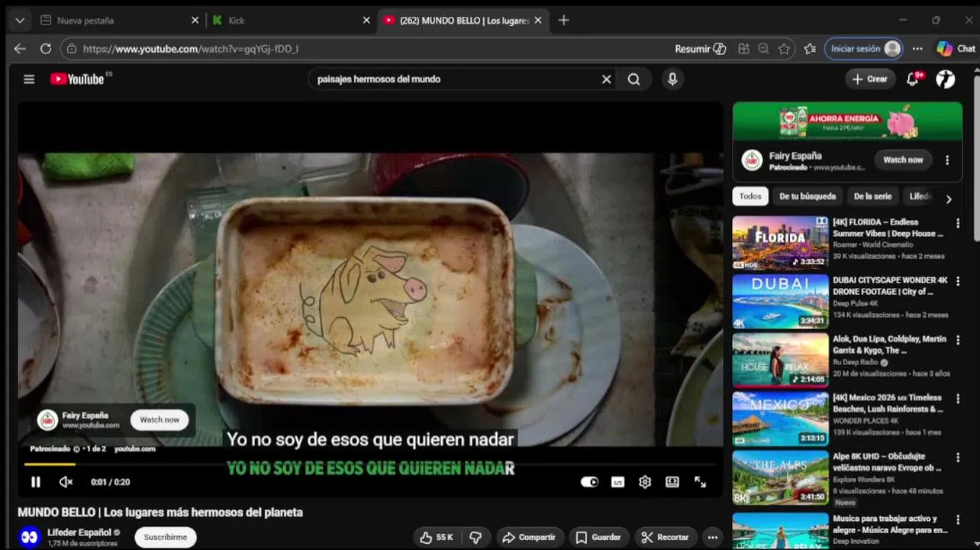
Task: Open The Alps 8K video thumbnail
Action: coord(780,477)
